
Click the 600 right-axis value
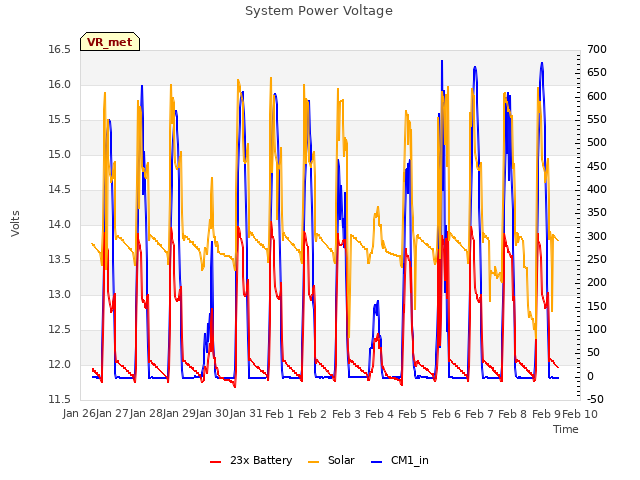click(597, 96)
